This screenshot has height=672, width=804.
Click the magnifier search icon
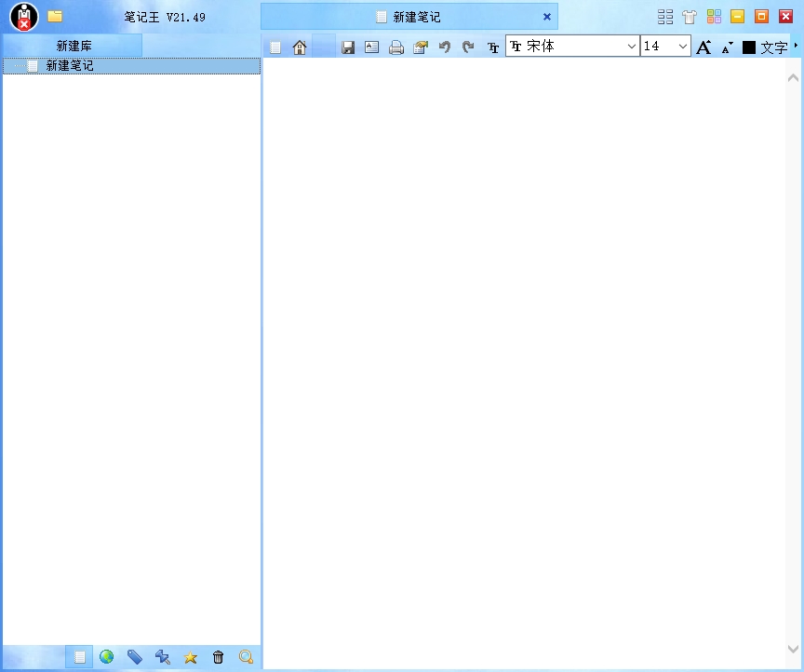(247, 657)
